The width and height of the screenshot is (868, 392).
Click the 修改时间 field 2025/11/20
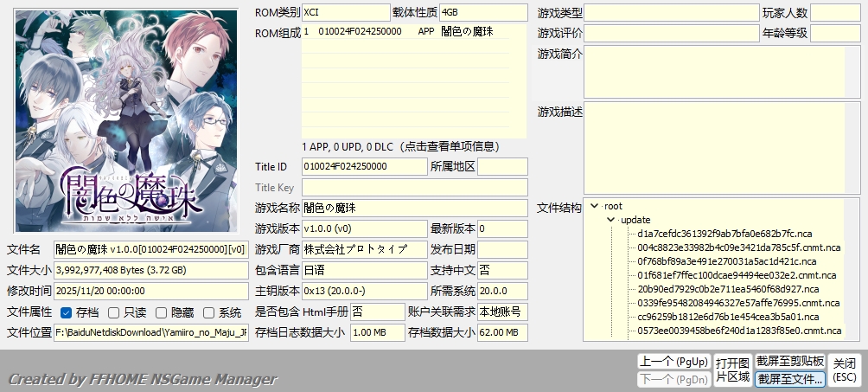tap(151, 291)
